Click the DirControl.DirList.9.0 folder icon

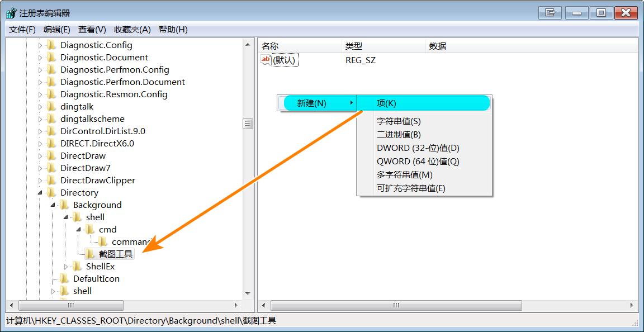tap(51, 131)
